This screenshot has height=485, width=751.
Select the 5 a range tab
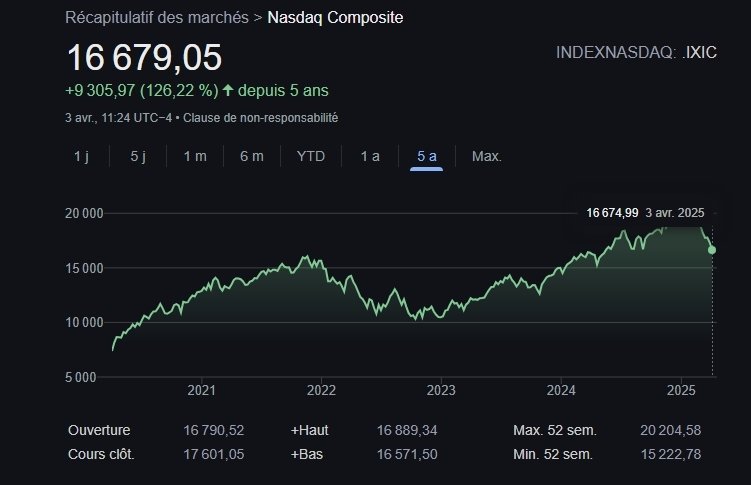(427, 156)
